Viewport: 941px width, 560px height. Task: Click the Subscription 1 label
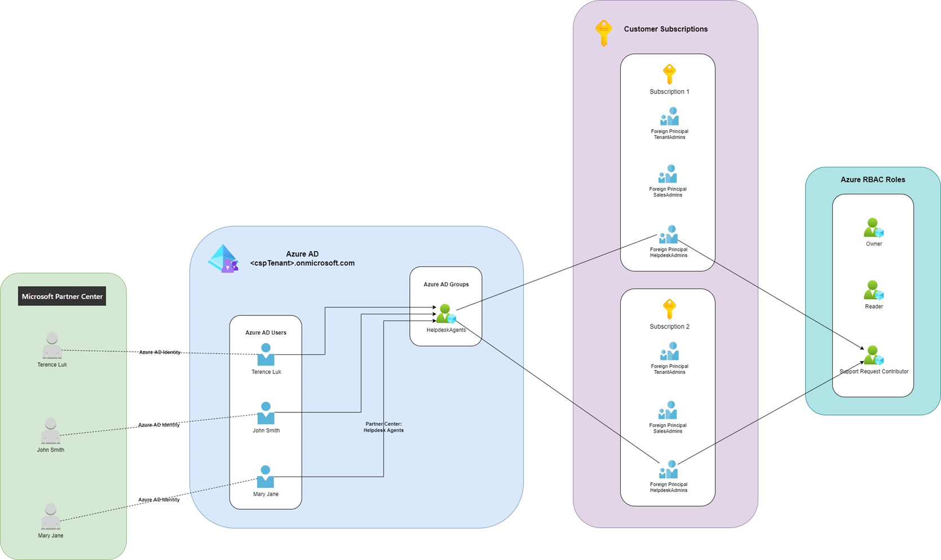click(669, 92)
